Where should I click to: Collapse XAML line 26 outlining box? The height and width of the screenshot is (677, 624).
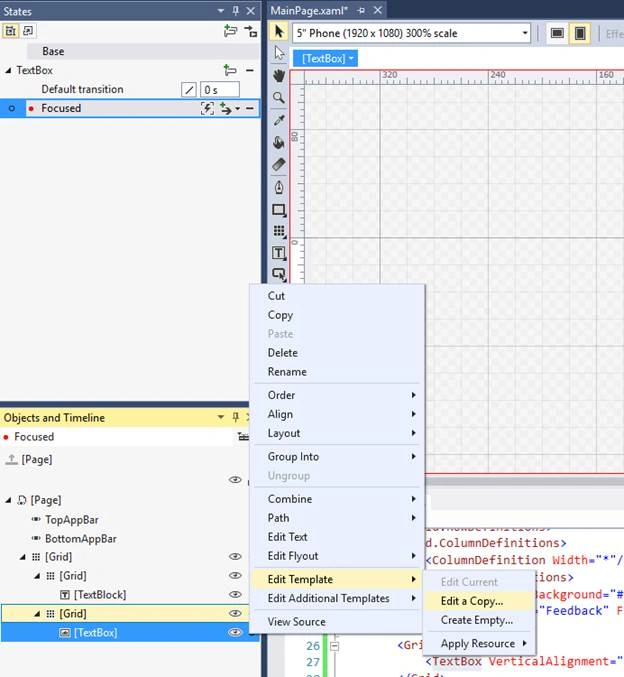pos(335,646)
